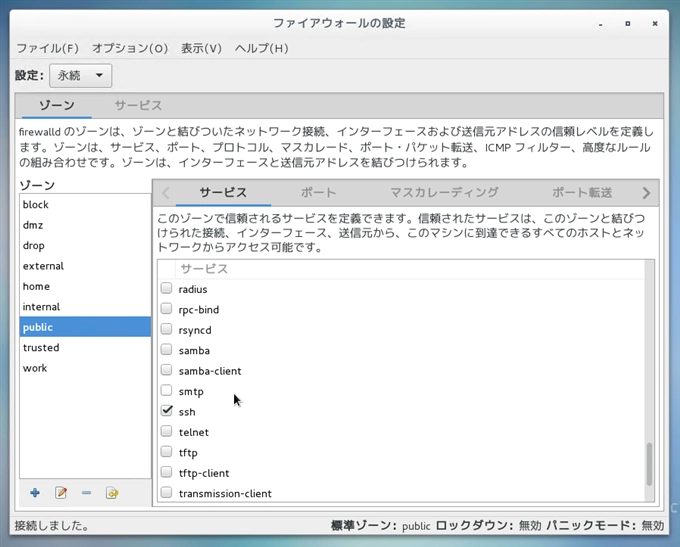Image resolution: width=680 pixels, height=547 pixels.
Task: Uncheck the ssh service checkbox
Action: tap(167, 410)
